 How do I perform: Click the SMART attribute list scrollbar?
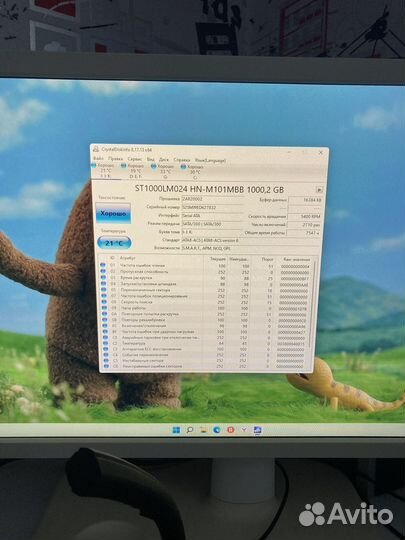[313, 312]
